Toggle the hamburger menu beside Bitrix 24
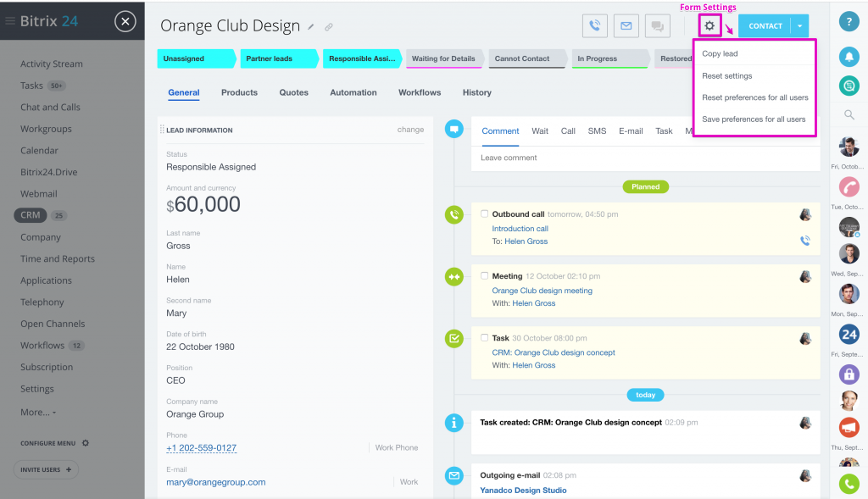This screenshot has width=868, height=499. click(10, 21)
